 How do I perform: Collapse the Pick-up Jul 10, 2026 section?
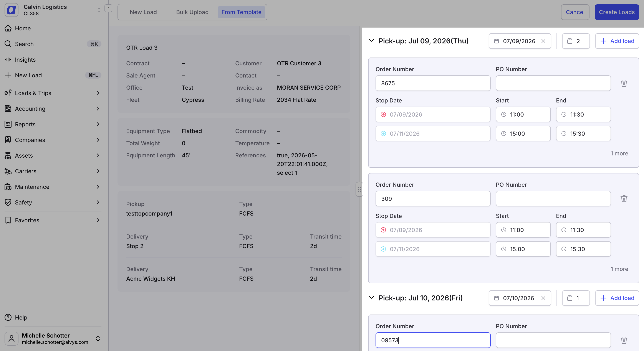click(371, 298)
